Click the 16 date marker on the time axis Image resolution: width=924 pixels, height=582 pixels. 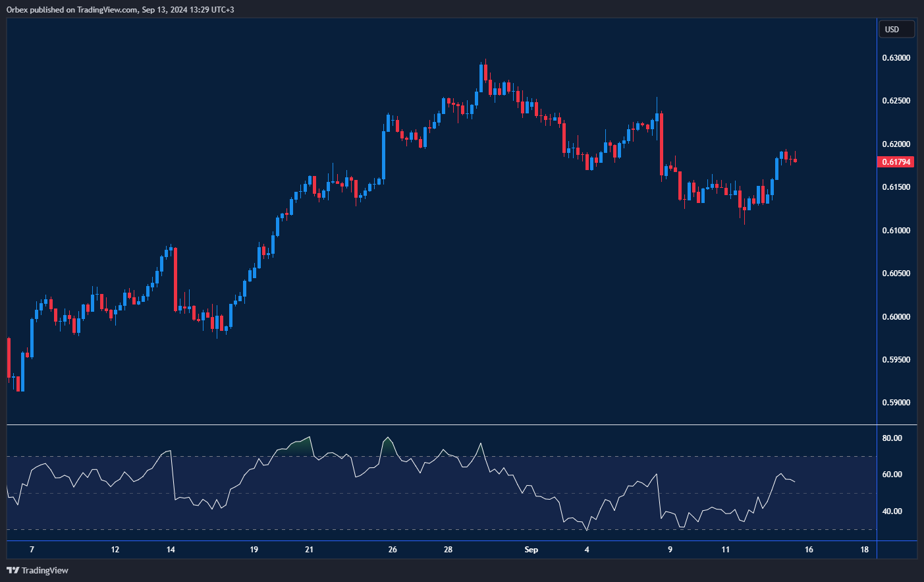pyautogui.click(x=809, y=550)
